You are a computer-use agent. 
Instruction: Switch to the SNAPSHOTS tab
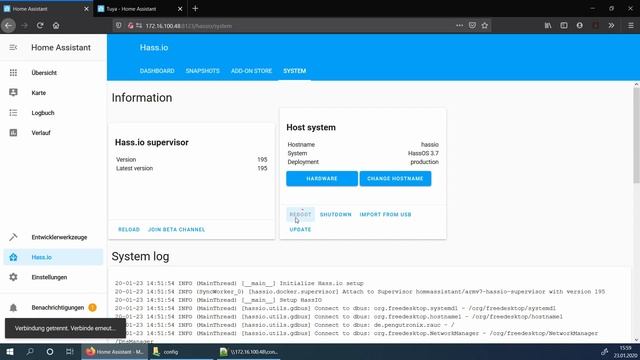(x=202, y=71)
